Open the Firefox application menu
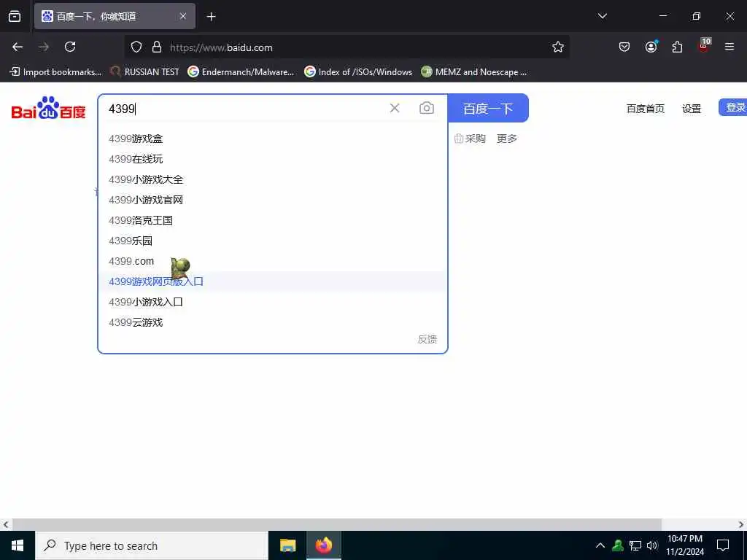The image size is (747, 560). pyautogui.click(x=729, y=47)
